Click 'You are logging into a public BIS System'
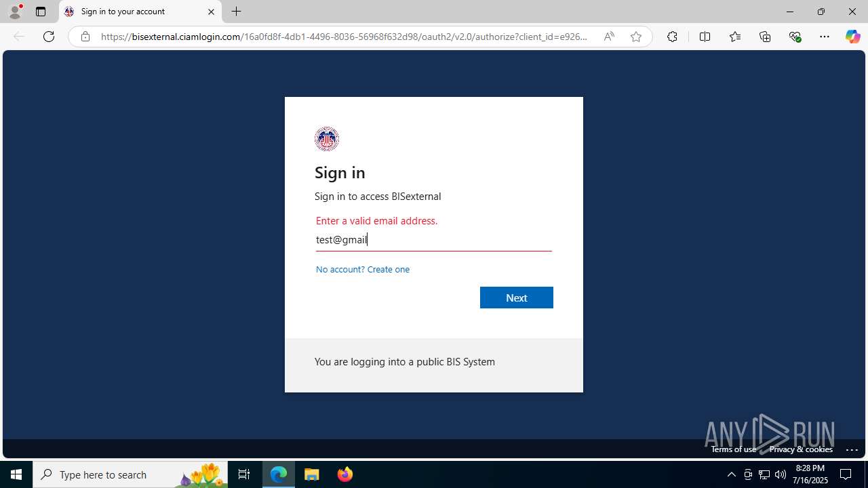The height and width of the screenshot is (488, 868). click(405, 362)
